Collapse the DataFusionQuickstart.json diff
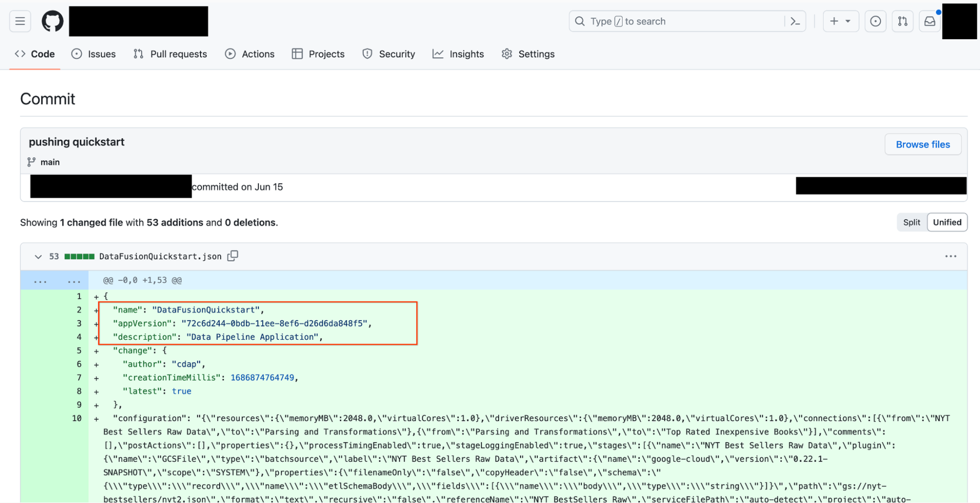Viewport: 980px width, 503px height. (38, 256)
